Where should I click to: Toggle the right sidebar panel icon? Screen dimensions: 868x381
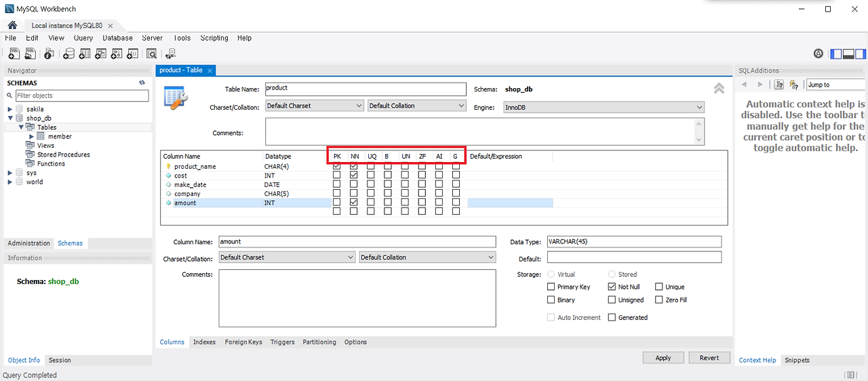860,54
